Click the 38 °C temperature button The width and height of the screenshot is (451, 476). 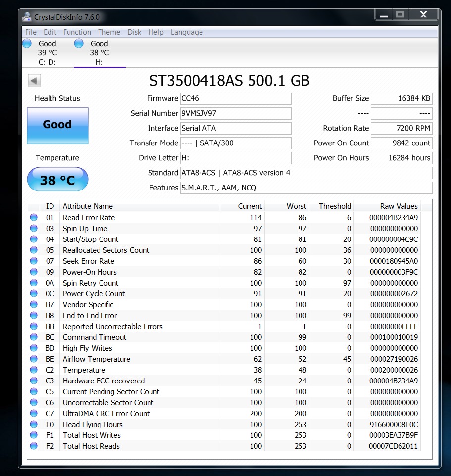[57, 180]
